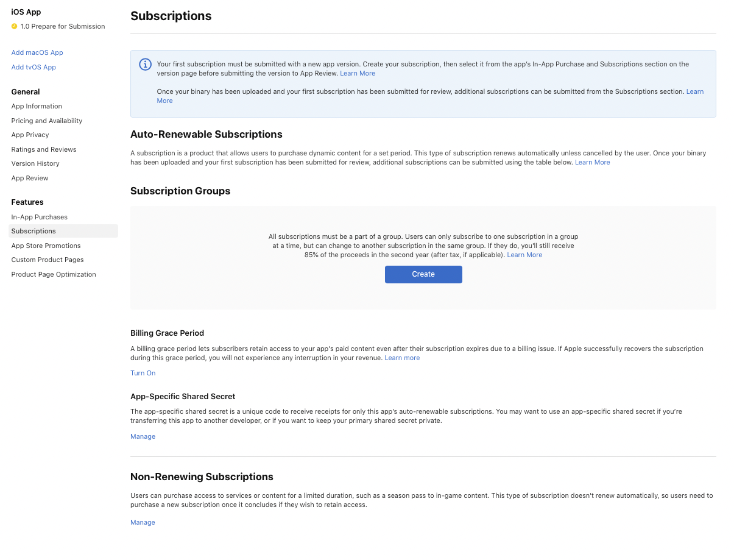Screen dimensions: 734x560
Task: Open Product Page Optimization
Action: coord(54,274)
